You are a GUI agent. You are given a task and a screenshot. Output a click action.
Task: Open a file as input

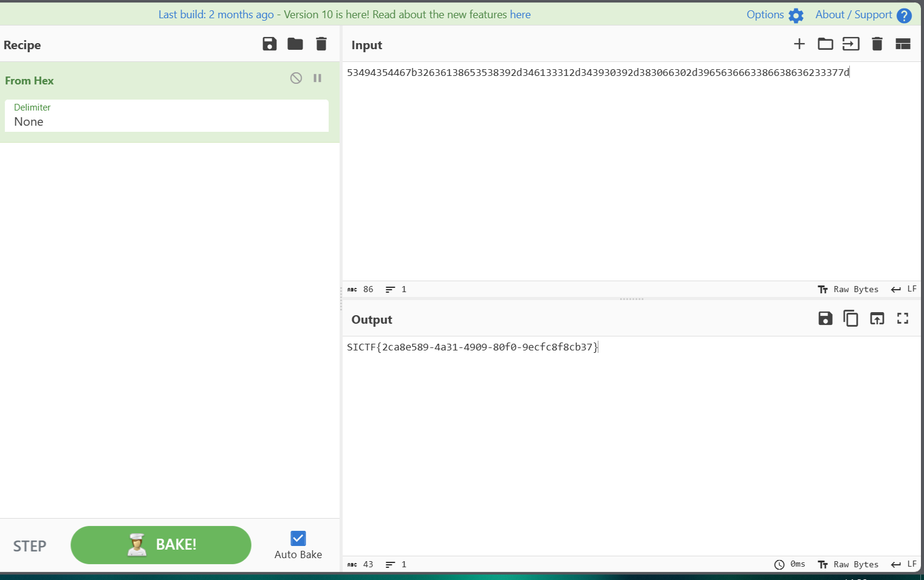850,44
